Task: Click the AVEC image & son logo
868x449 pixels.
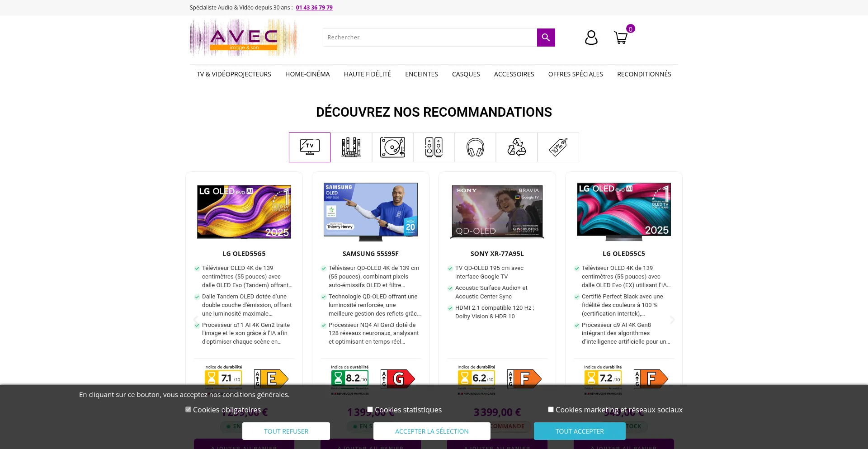Action: 243,38
